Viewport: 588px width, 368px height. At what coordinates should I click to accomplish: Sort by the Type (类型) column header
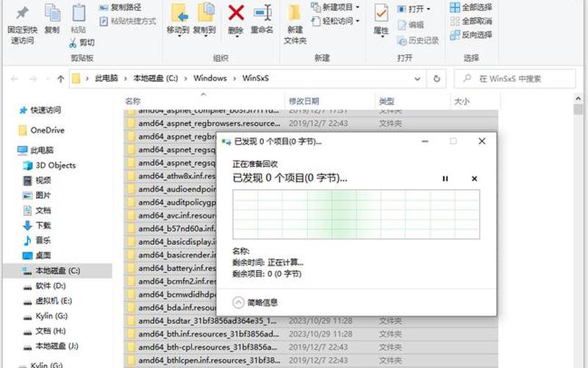(387, 101)
